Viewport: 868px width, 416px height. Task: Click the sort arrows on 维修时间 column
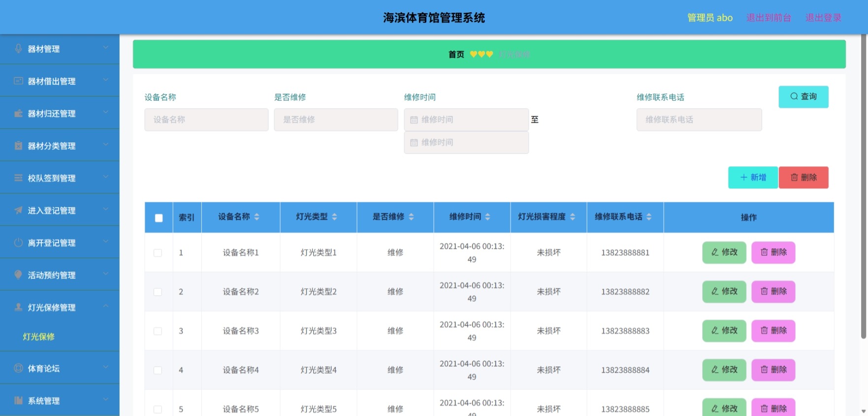coord(487,217)
